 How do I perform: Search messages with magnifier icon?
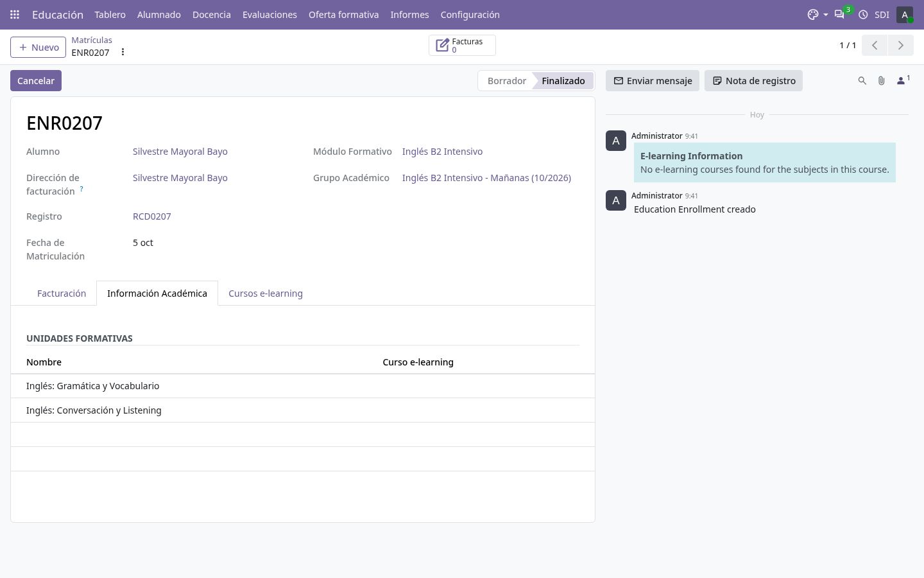coord(862,81)
